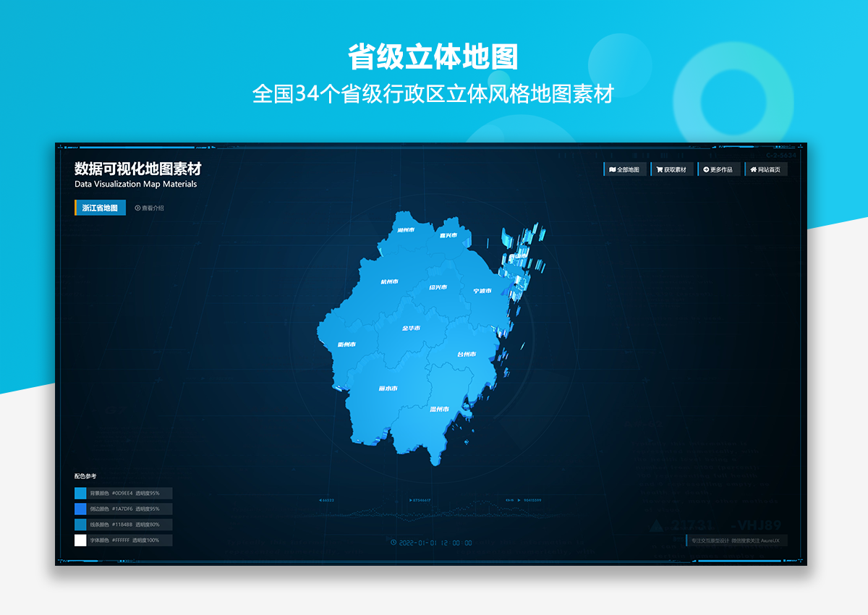
Task: Click the 台州市 region on the map
Action: [467, 355]
